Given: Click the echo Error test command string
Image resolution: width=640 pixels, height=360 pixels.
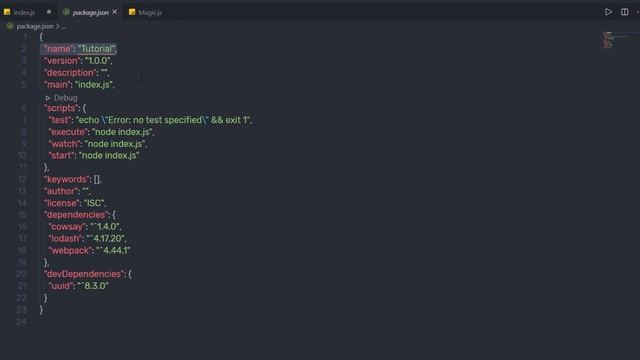Looking at the screenshot, I should coord(163,120).
